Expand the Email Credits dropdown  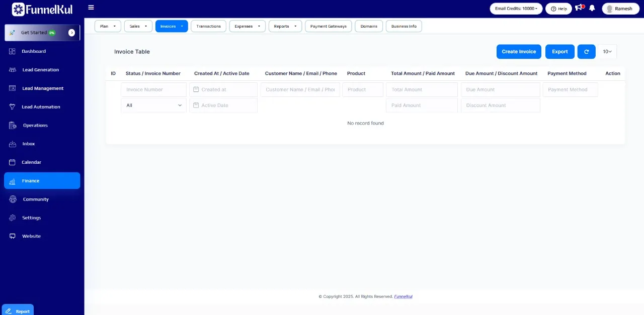pyautogui.click(x=516, y=9)
